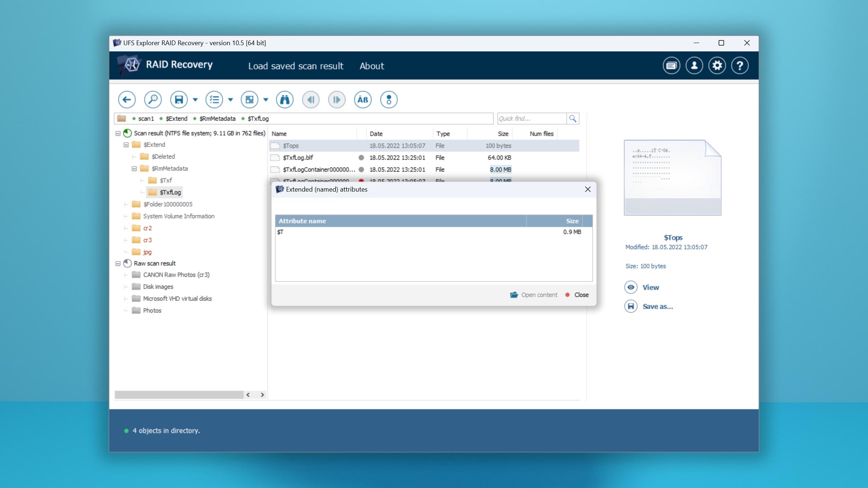
Task: Select the $Tops file row
Action: click(x=424, y=146)
